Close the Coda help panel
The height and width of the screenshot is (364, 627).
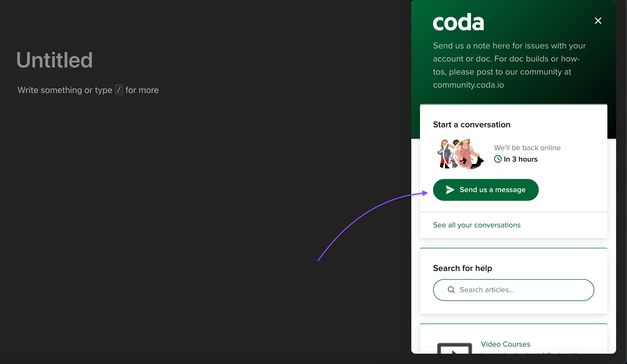click(x=598, y=21)
